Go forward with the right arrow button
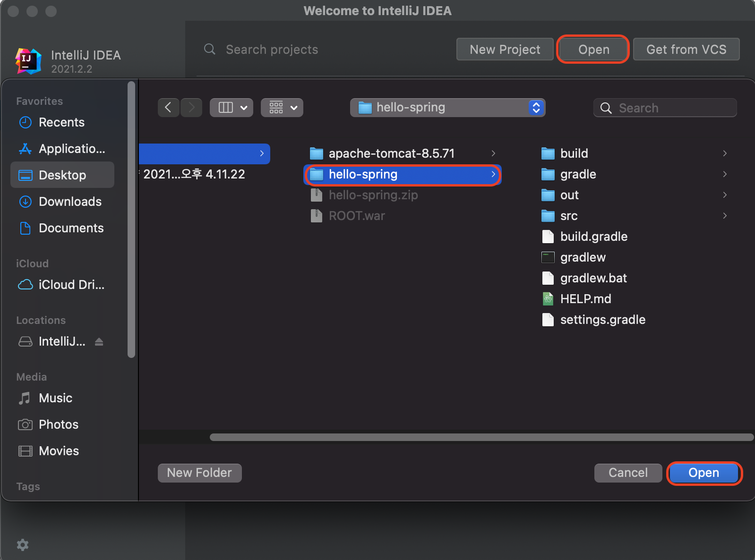 [x=191, y=108]
